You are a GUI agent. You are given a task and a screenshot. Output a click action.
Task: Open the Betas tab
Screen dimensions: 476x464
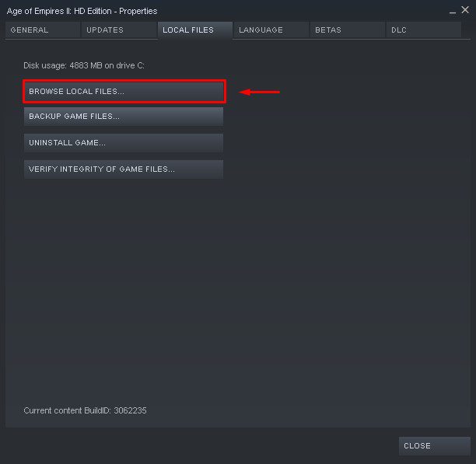coord(348,30)
